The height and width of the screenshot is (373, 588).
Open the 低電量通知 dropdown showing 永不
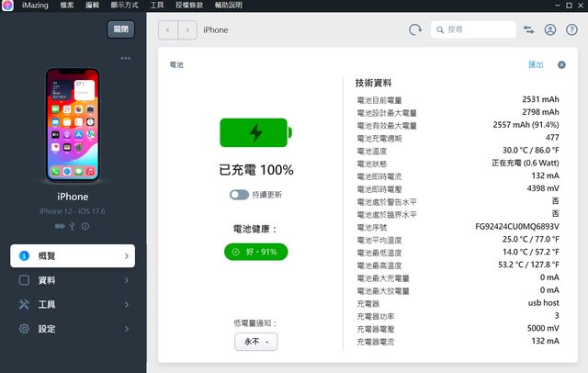pyautogui.click(x=255, y=342)
